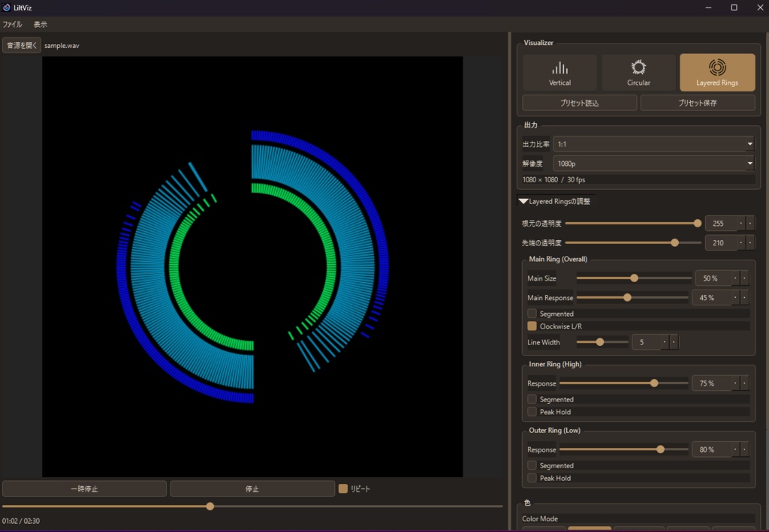The height and width of the screenshot is (532, 769).
Task: Click the 根元の透明度 slider handle
Action: pyautogui.click(x=698, y=224)
